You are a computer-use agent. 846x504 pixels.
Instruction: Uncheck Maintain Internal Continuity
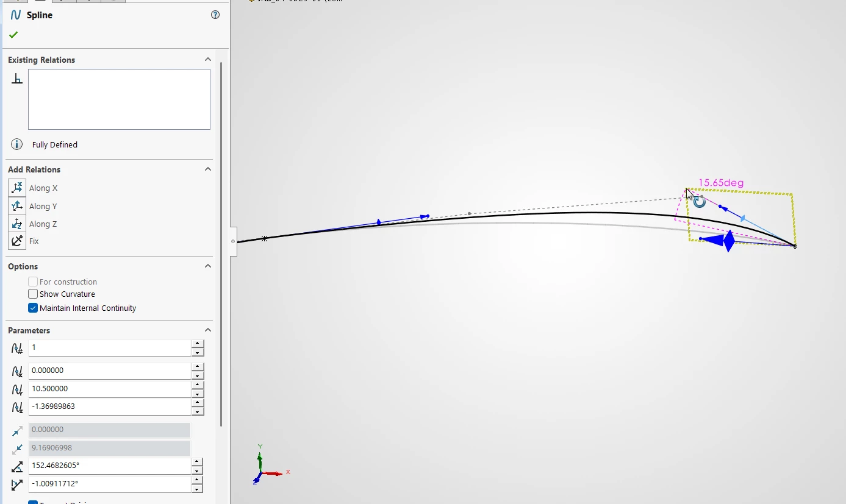coord(33,308)
